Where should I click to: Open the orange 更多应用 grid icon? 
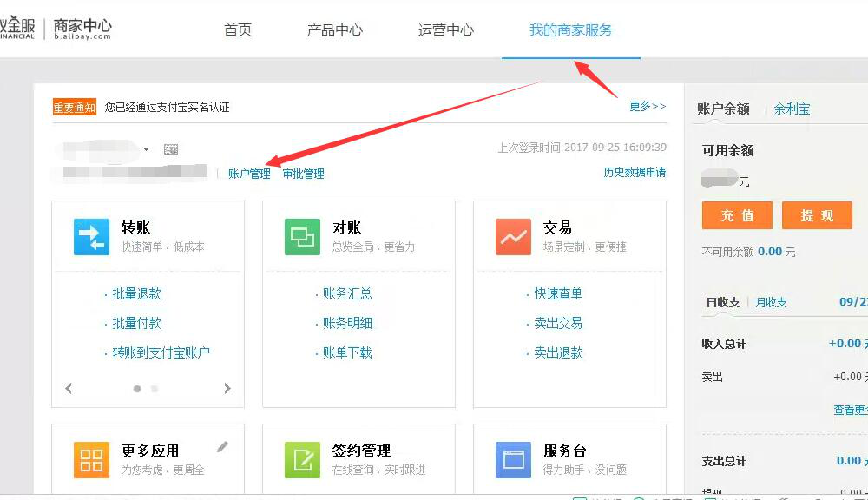tap(91, 459)
